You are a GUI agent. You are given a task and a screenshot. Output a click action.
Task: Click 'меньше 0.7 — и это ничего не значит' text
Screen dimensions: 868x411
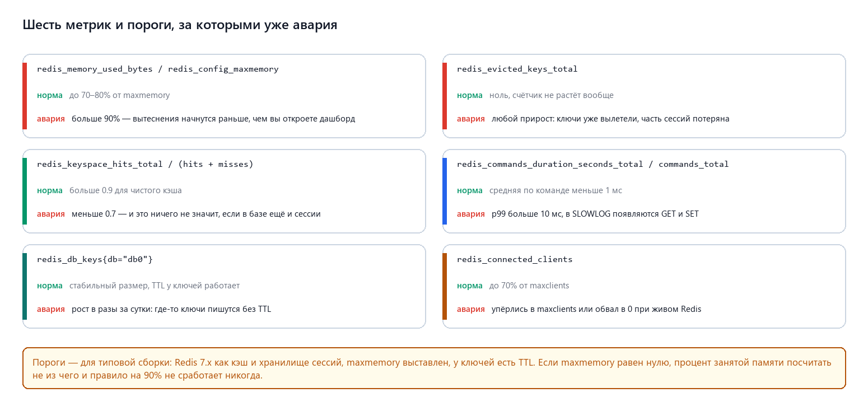tap(196, 214)
